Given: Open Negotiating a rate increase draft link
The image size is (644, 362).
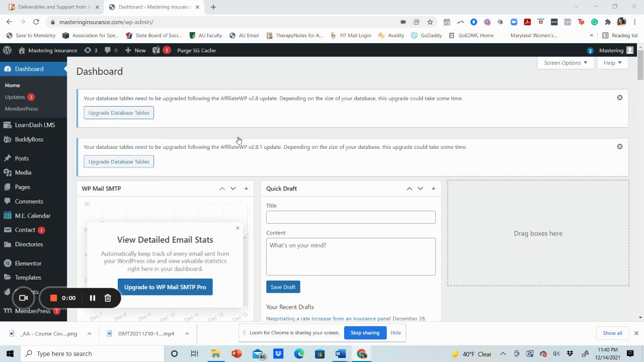Looking at the screenshot, I should [329, 318].
